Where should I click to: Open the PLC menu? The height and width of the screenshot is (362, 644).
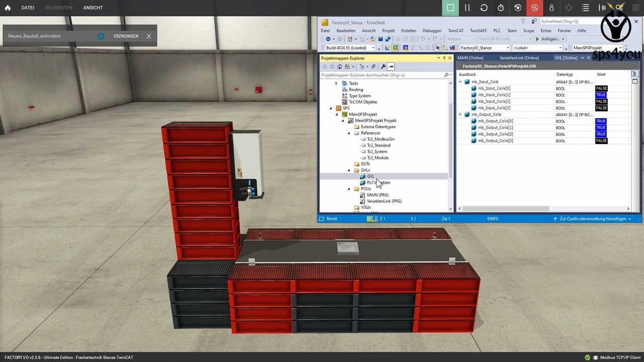pyautogui.click(x=497, y=31)
